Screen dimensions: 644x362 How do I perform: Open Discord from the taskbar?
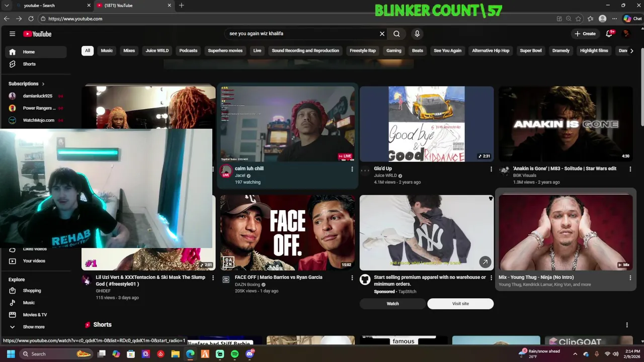(250, 354)
